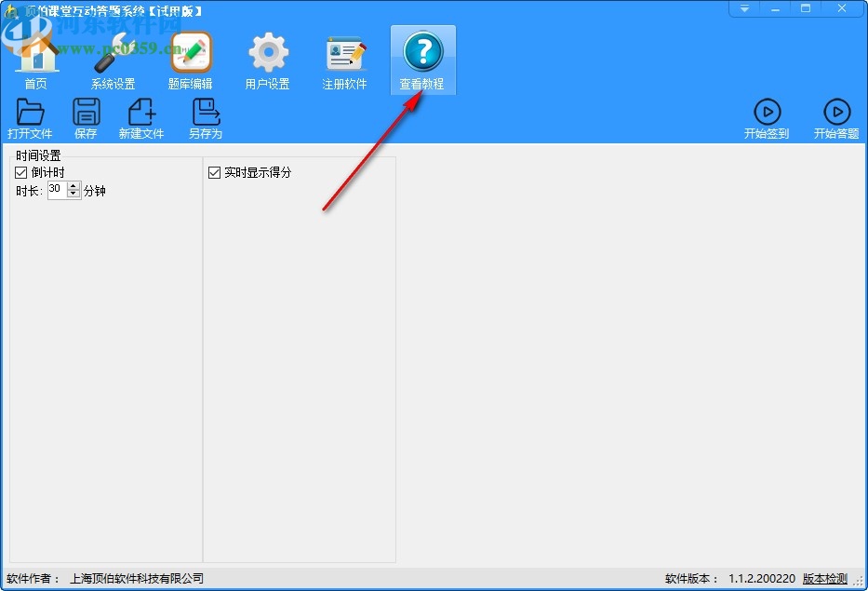Click the 版本检测 version check link

[825, 579]
